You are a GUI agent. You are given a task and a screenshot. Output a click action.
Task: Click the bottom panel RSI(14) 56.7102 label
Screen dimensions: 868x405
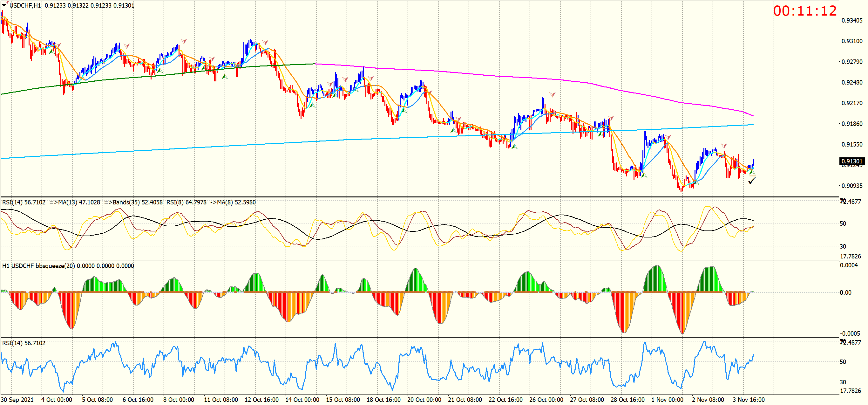[24, 343]
